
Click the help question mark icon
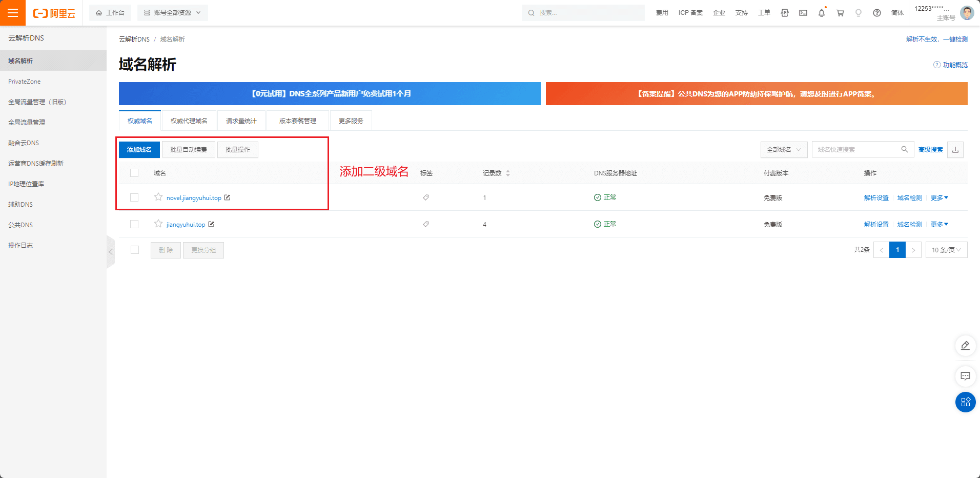pyautogui.click(x=877, y=13)
